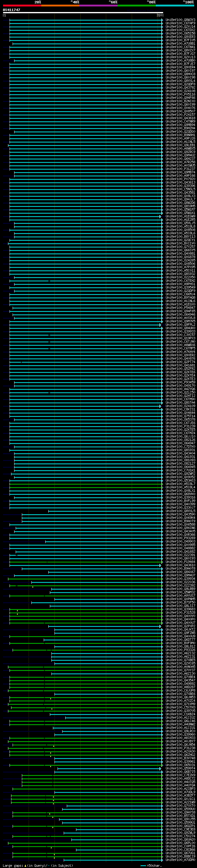Viewport: 197px width, 868px height.
Task: Select the UniRef100_Q8VZX7 label
Action: click(180, 50)
